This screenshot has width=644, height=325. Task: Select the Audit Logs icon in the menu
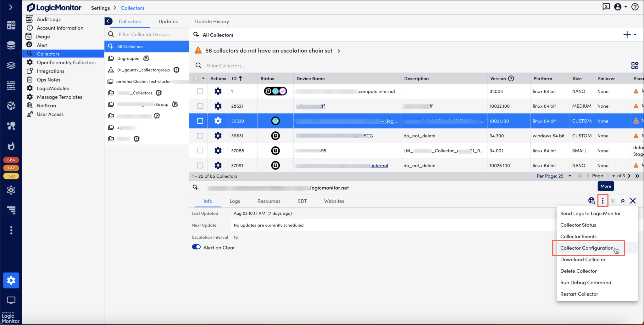click(29, 19)
